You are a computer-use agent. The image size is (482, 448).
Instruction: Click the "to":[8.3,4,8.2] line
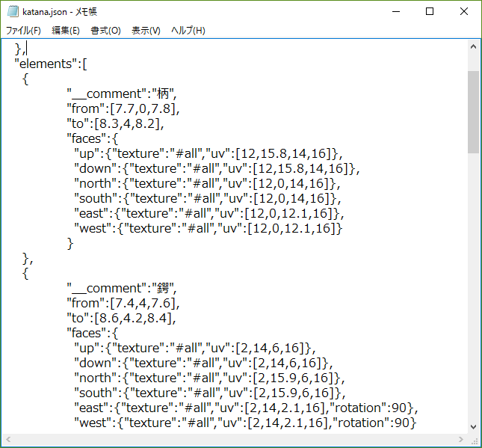pos(115,123)
